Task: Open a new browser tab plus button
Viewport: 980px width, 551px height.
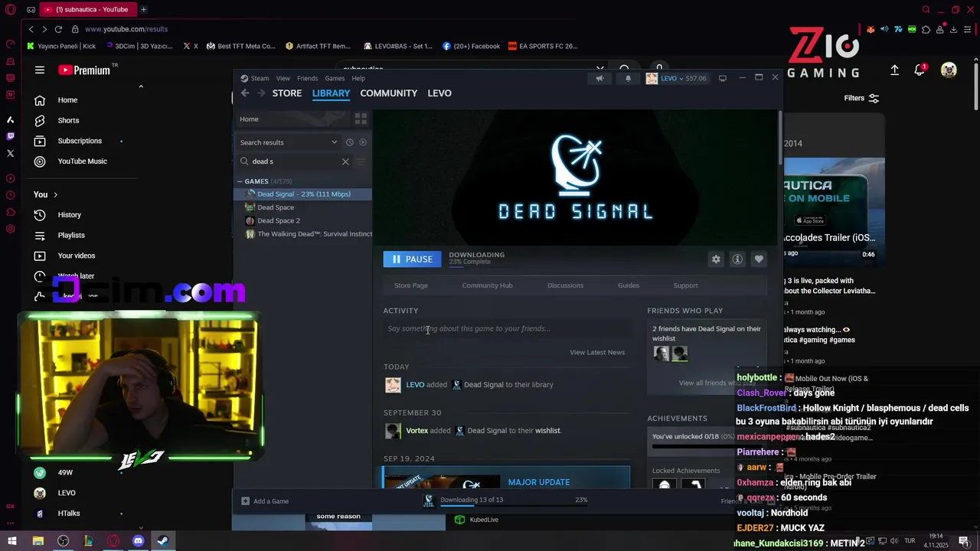Action: pos(143,9)
